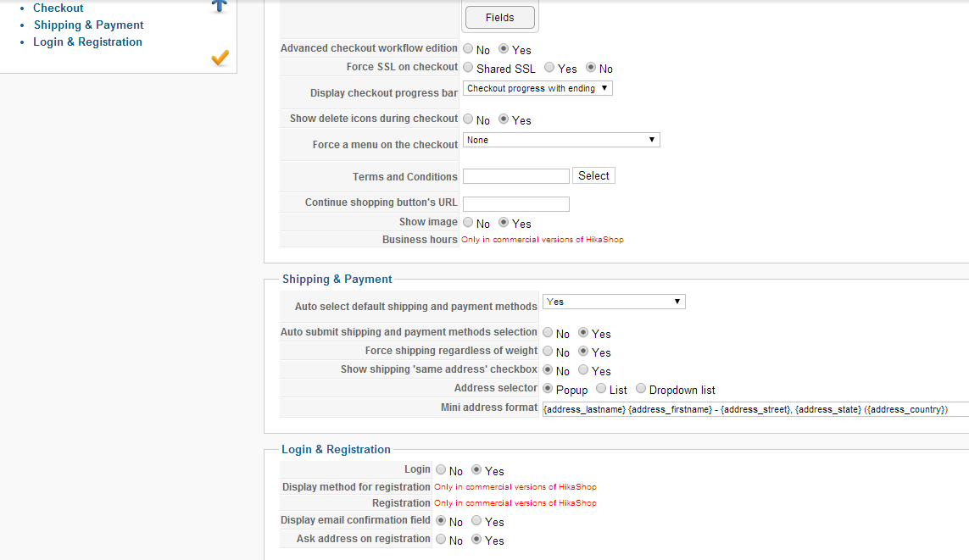
Task: Expand Force a menu on checkout dropdown
Action: click(561, 140)
